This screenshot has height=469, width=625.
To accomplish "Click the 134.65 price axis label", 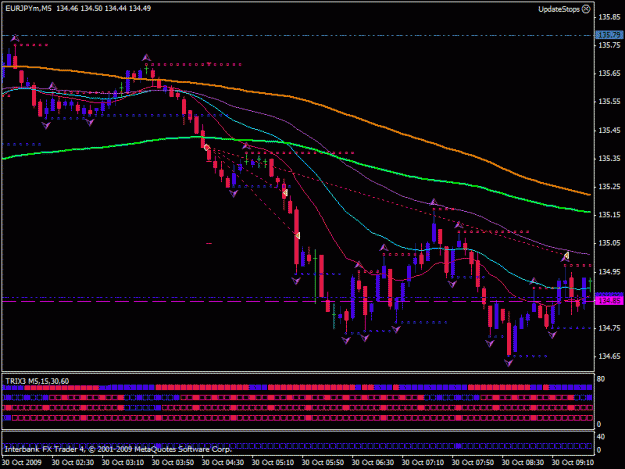I will pos(609,356).
